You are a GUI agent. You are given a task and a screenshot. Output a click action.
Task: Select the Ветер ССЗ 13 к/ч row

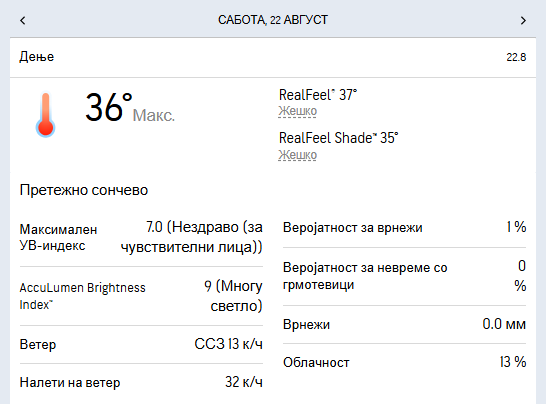click(141, 344)
